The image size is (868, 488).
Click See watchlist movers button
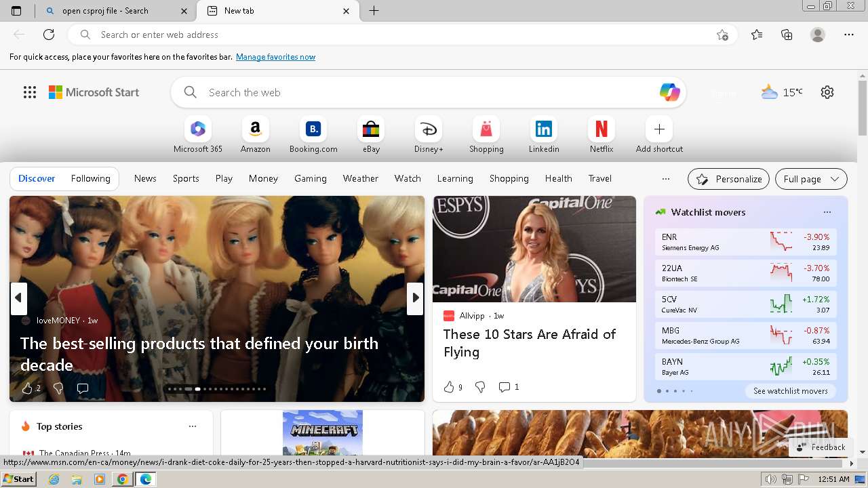pyautogui.click(x=791, y=391)
